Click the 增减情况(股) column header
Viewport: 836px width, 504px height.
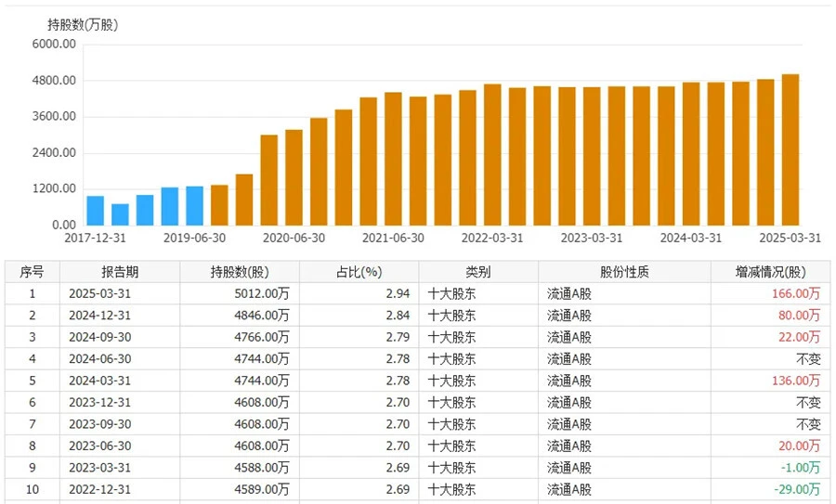770,272
